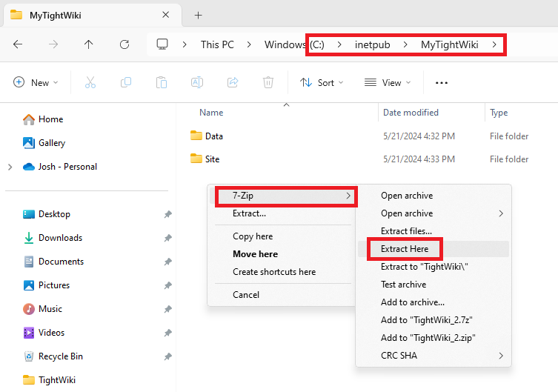This screenshot has height=392, width=558.
Task: Click the Cut scissors icon in toolbar
Action: pyautogui.click(x=90, y=83)
